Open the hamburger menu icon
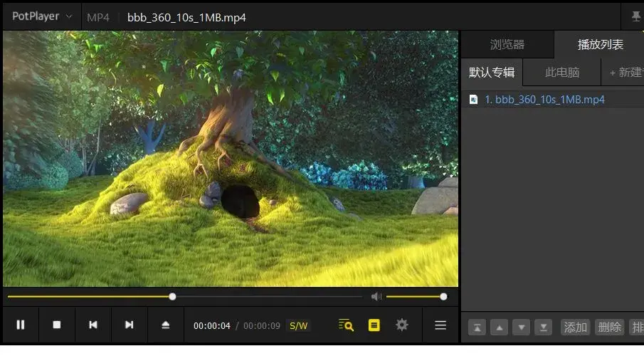This screenshot has height=356, width=644. (440, 325)
